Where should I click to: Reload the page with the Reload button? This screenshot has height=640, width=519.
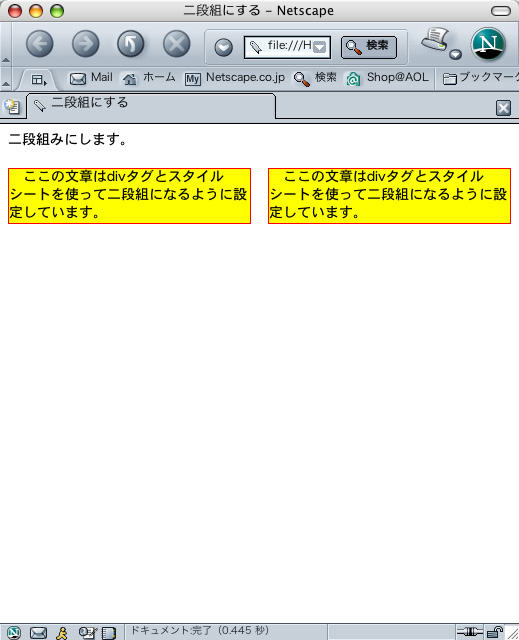[131, 44]
